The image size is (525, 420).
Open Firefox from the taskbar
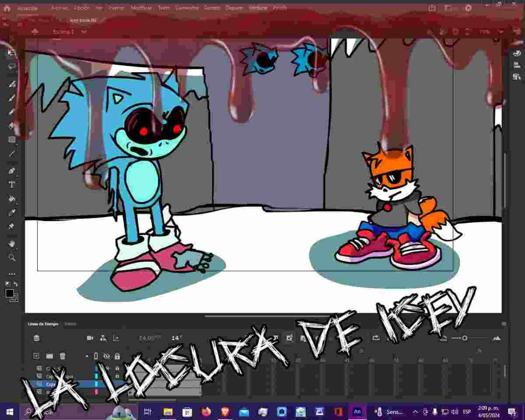click(206, 412)
